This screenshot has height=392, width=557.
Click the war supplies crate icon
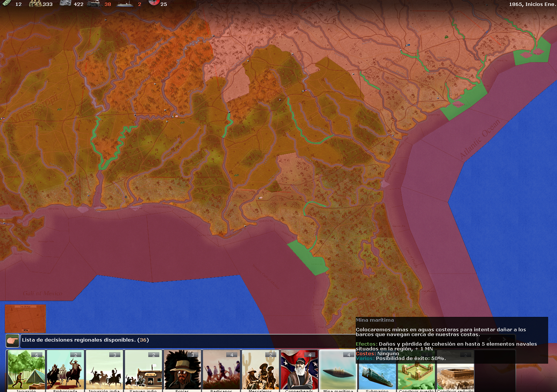pos(65,3)
